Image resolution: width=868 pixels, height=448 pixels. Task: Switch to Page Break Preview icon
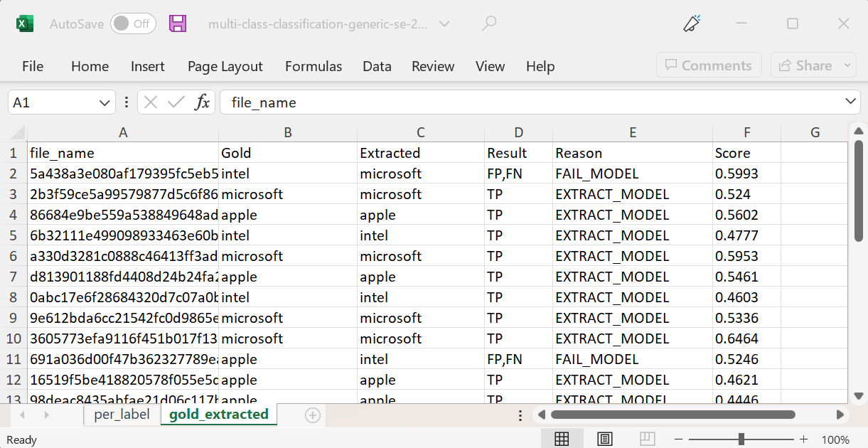tap(647, 439)
